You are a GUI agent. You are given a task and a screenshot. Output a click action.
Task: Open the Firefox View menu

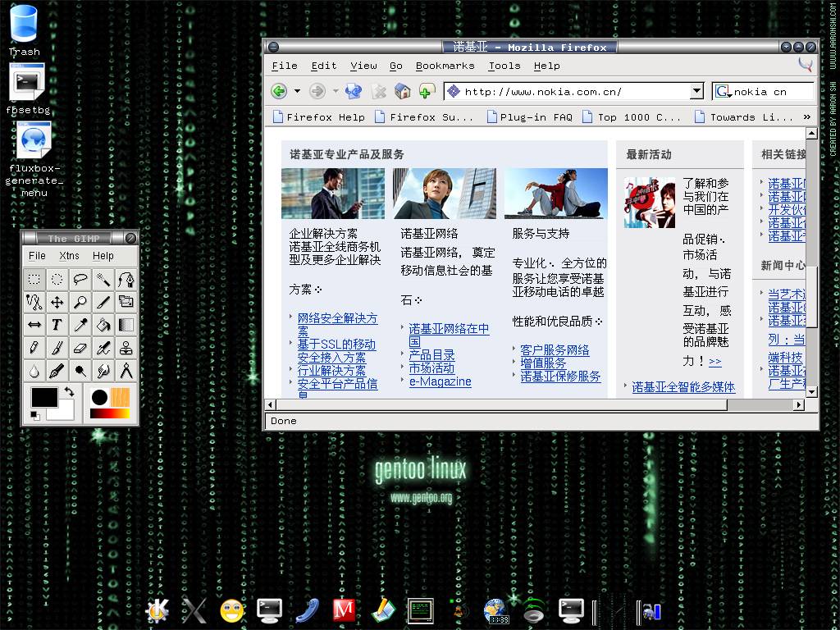coord(363,66)
